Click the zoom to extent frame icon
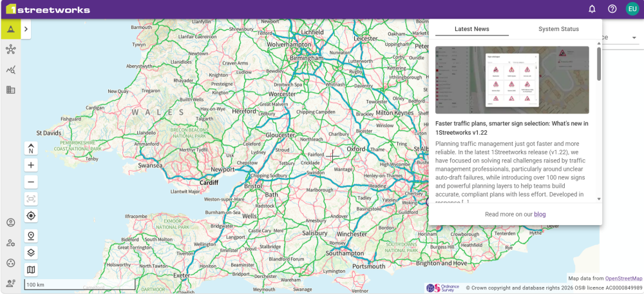Image resolution: width=644 pixels, height=294 pixels. (x=31, y=199)
